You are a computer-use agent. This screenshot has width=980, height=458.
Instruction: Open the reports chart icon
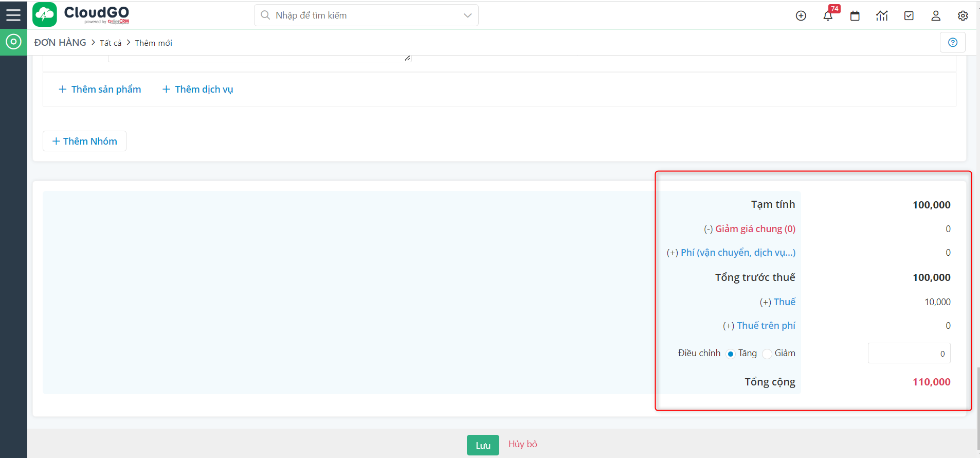point(882,16)
